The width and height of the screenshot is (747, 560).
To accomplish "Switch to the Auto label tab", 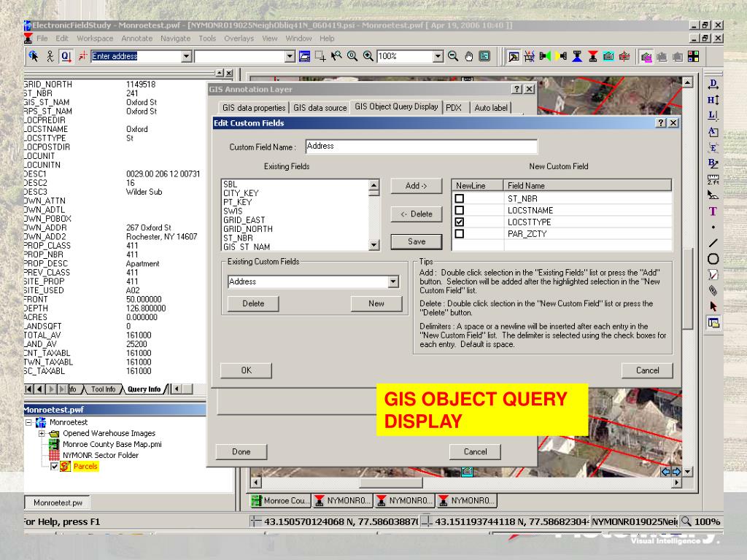I will (x=491, y=108).
